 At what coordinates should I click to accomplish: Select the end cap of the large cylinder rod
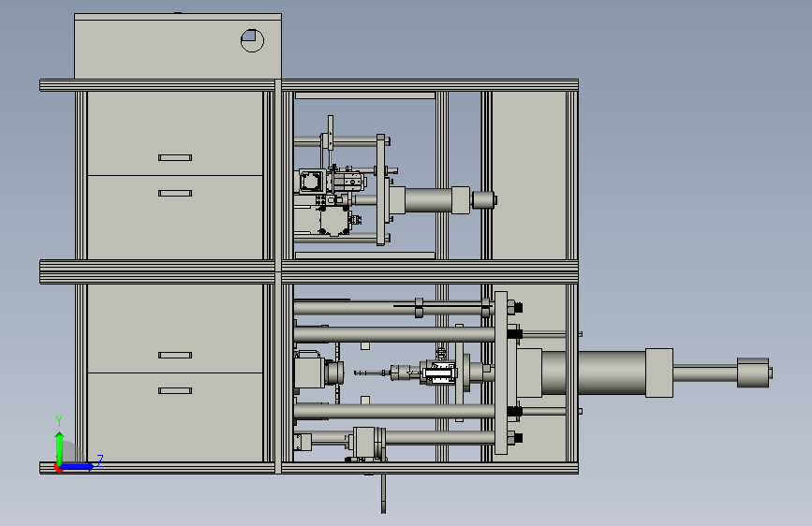(x=754, y=373)
